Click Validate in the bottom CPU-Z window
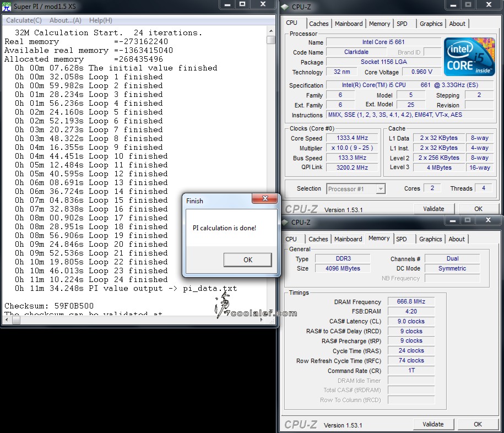Image resolution: width=504 pixels, height=433 pixels. coord(433,424)
